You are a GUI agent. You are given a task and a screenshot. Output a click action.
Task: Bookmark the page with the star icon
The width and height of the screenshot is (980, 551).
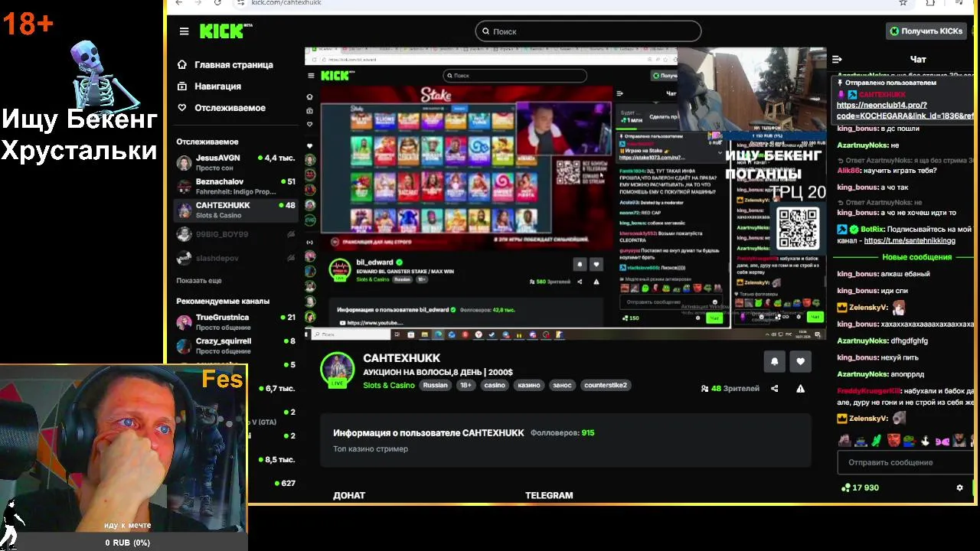tap(903, 3)
